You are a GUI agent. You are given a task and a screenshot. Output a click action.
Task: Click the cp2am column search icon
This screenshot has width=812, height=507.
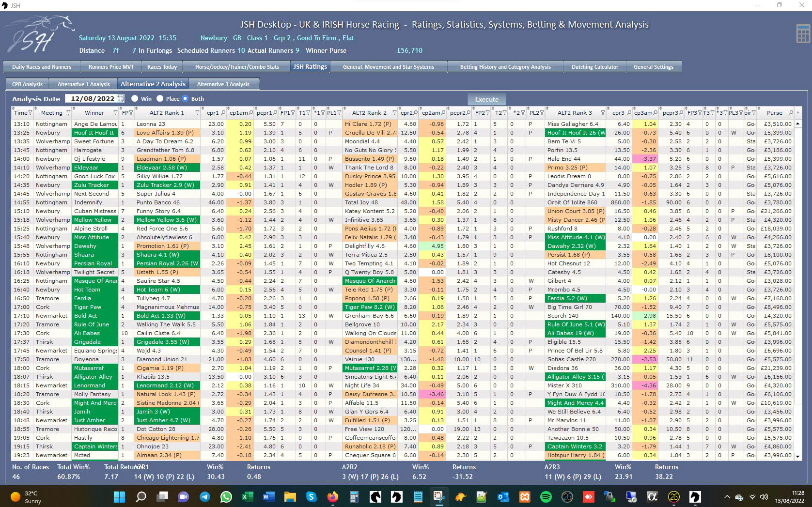pyautogui.click(x=443, y=113)
